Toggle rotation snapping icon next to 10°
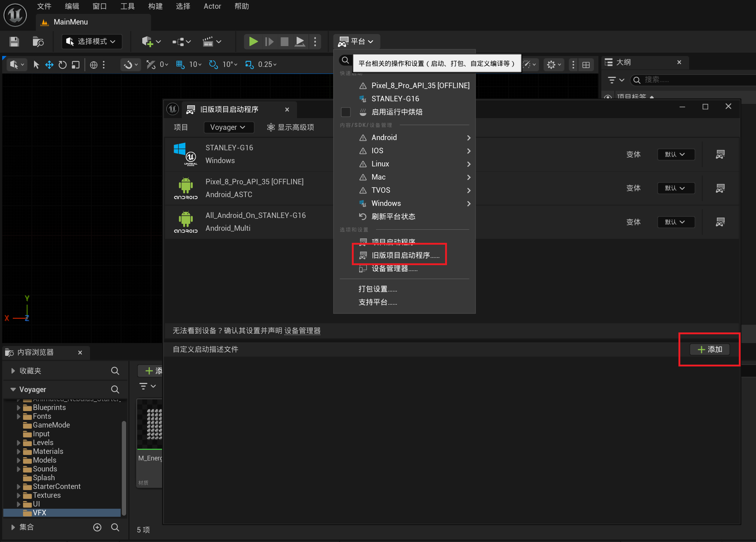This screenshot has width=756, height=542. coord(213,64)
